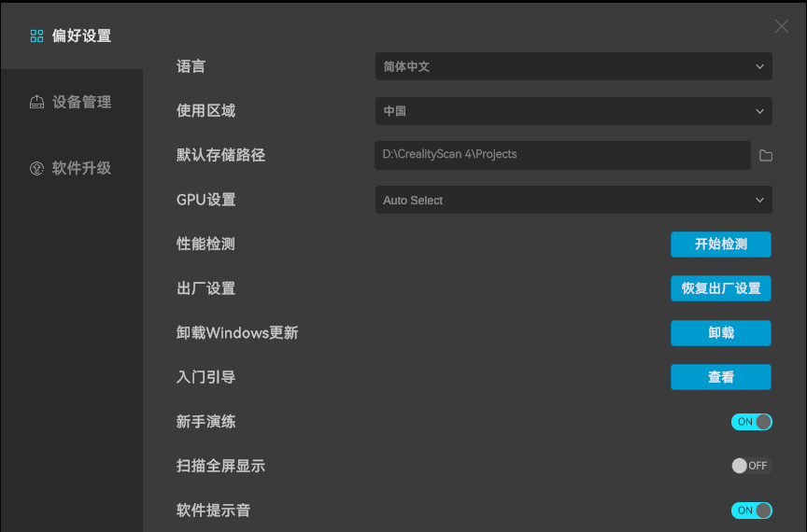Viewport: 807px width, 532px height.
Task: Click the chevron arrow of 语言 dropdown
Action: coord(759,67)
